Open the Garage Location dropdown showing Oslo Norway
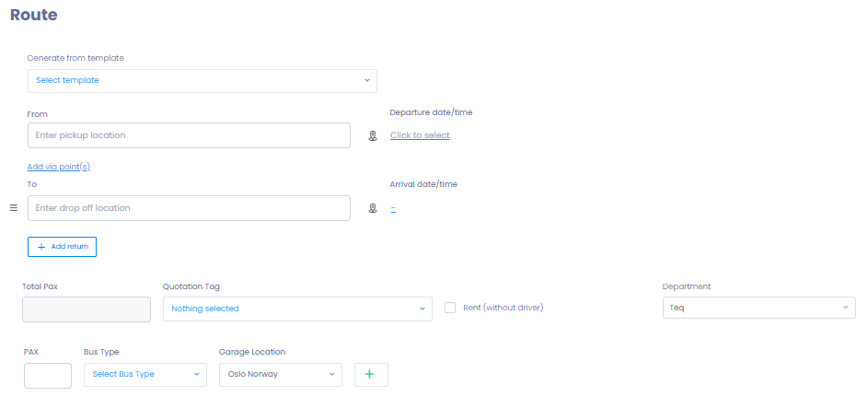 tap(280, 375)
